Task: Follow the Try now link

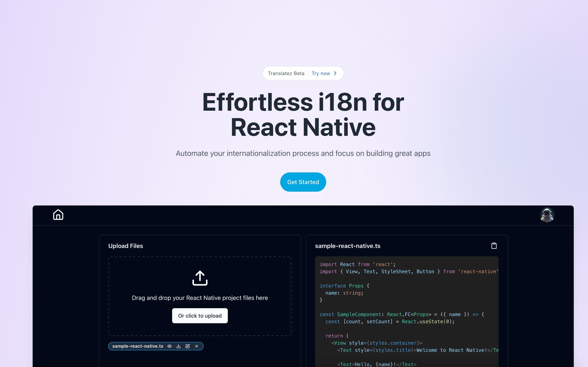Action: pyautogui.click(x=321, y=73)
